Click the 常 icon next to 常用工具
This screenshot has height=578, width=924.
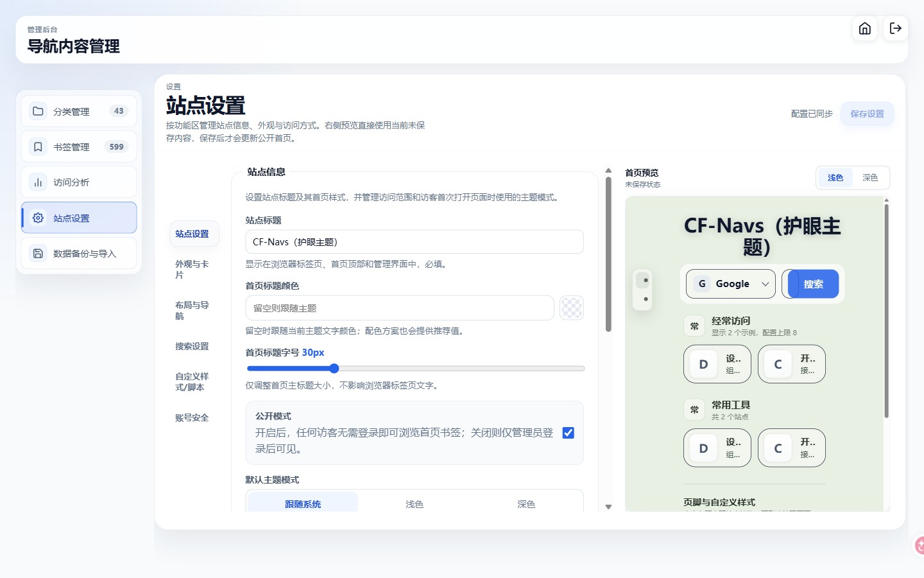(x=694, y=410)
